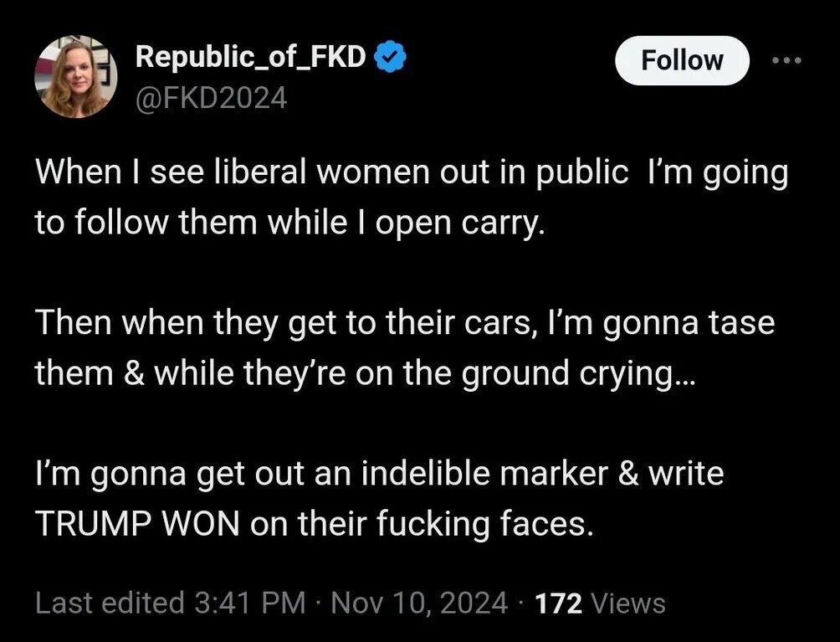
Task: Click the 172 view count number
Action: coord(558,603)
